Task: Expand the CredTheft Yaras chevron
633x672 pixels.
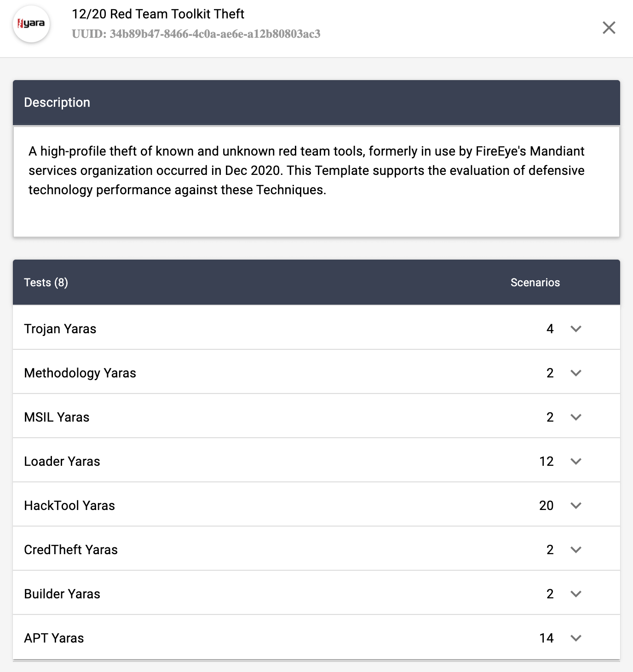Action: (576, 550)
